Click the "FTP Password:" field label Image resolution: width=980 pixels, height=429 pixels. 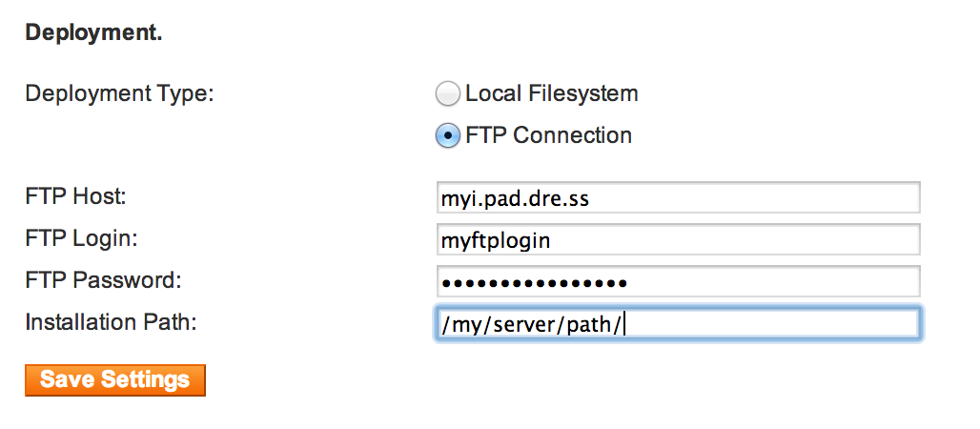pos(103,281)
